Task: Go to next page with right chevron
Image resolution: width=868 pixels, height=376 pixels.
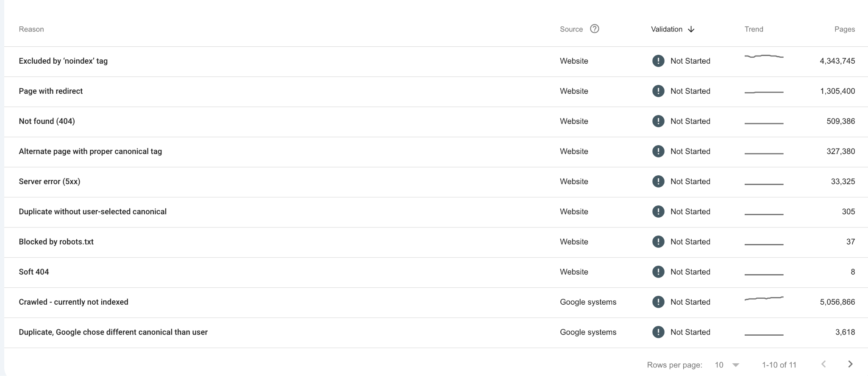Action: (x=850, y=364)
